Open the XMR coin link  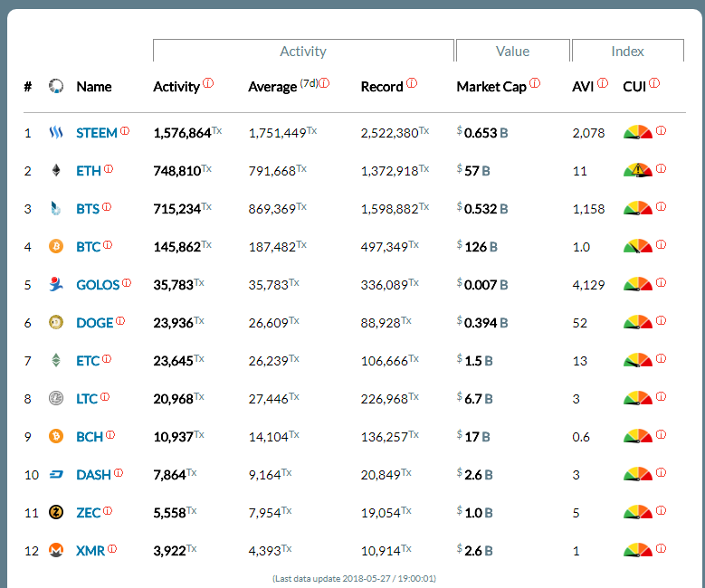pos(91,551)
